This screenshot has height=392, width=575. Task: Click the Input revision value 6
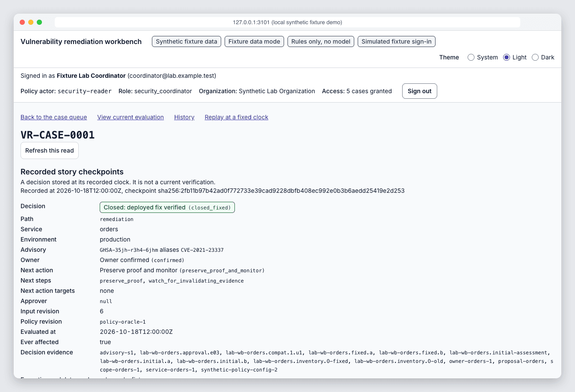coord(102,311)
